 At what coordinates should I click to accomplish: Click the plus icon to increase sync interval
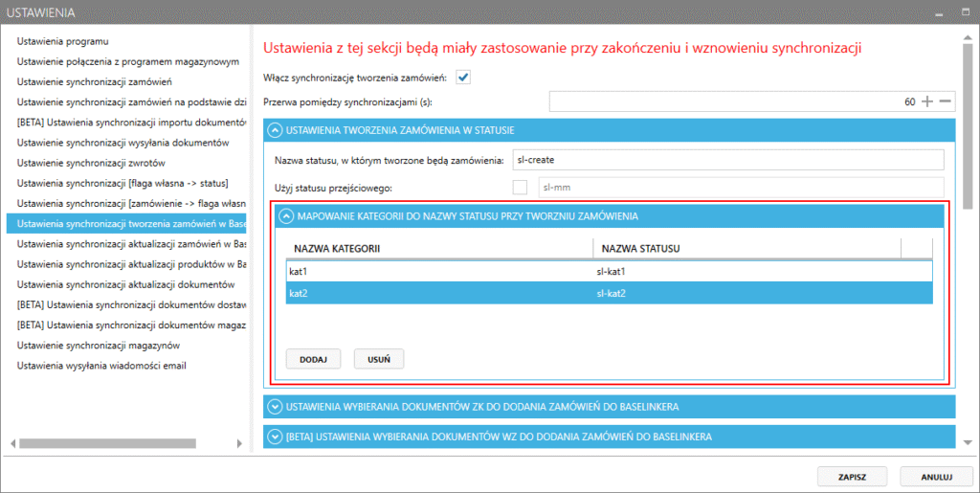tap(926, 101)
